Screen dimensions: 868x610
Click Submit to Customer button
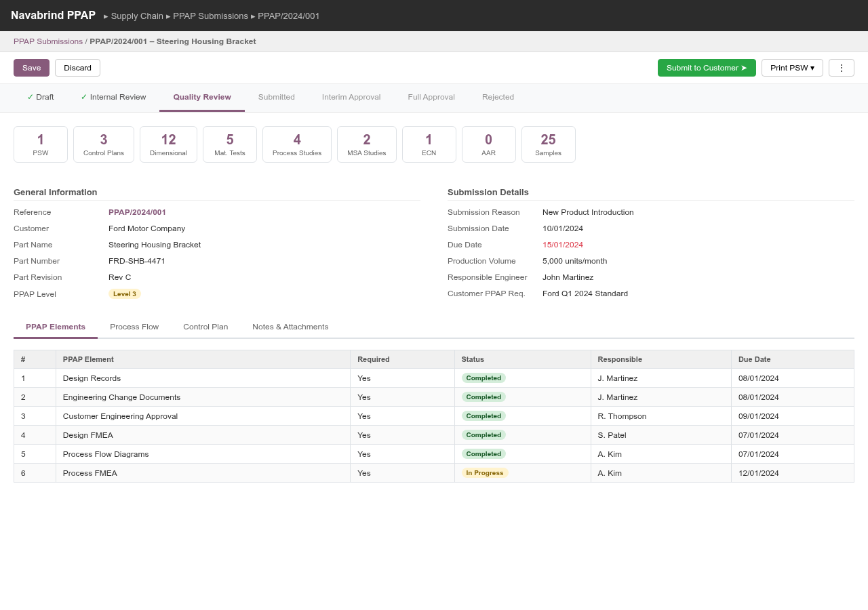click(706, 68)
